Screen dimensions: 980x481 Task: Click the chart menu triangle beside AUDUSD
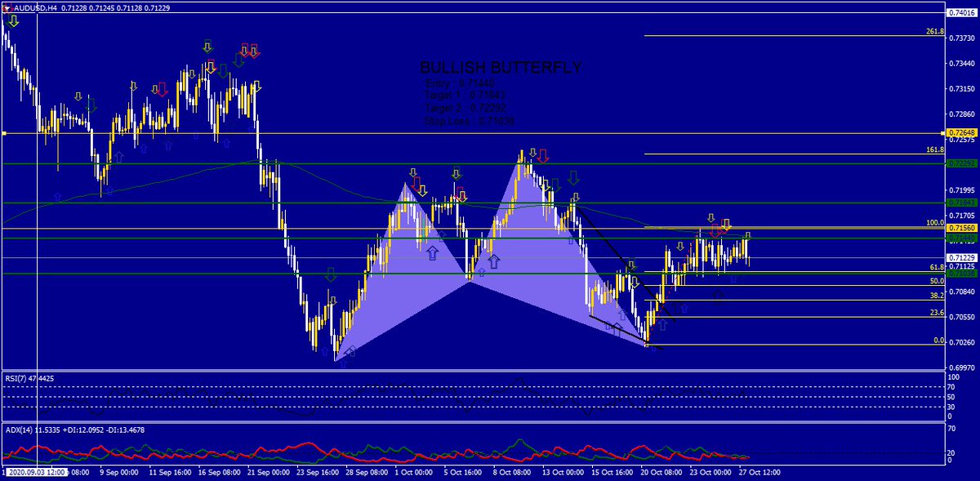8,7
